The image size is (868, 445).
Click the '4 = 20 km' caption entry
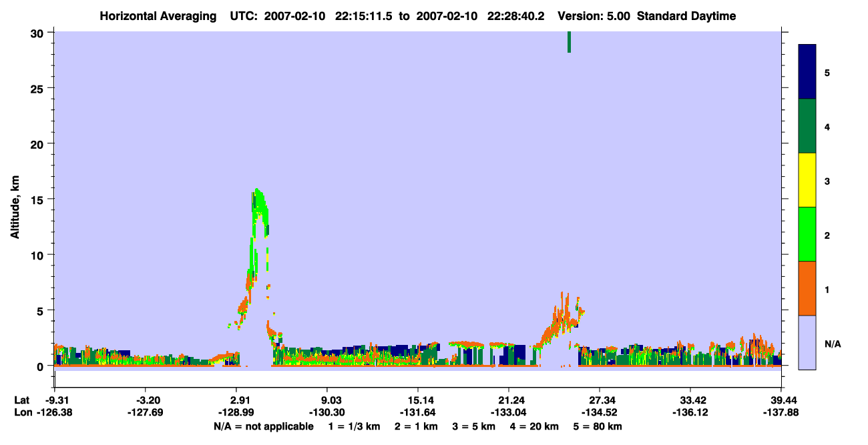pyautogui.click(x=534, y=426)
